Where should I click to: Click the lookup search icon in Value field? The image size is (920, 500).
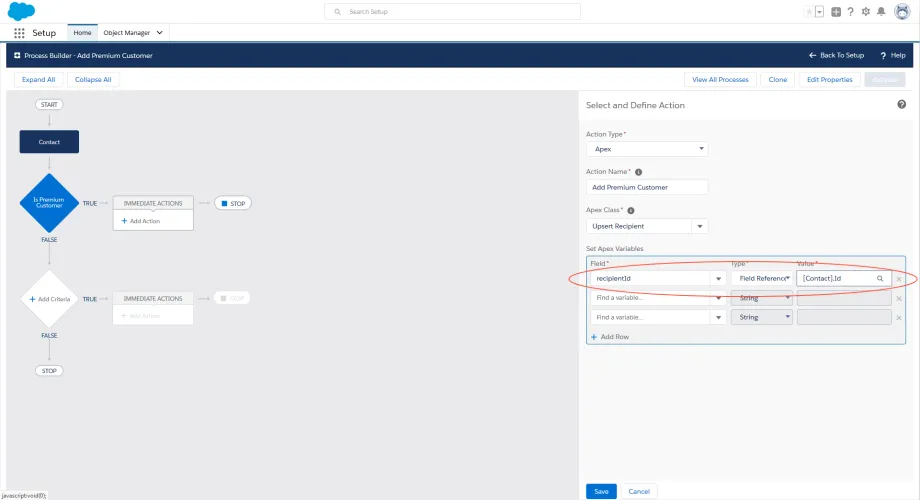coord(880,279)
